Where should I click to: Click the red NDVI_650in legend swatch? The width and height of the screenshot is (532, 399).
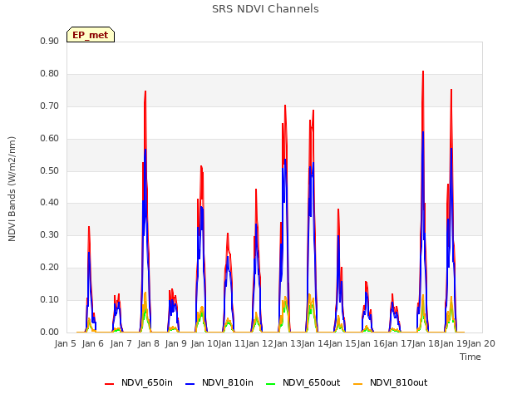[x=109, y=384]
